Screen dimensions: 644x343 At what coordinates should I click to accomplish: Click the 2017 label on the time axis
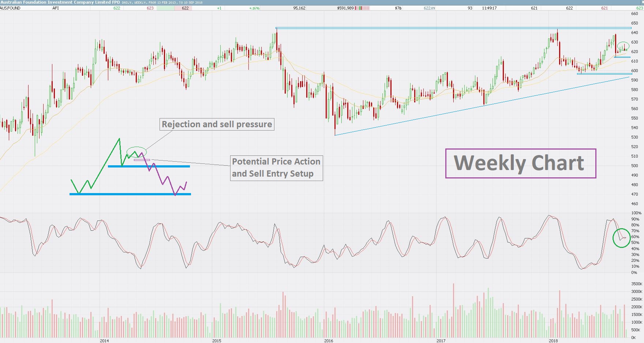coord(441,341)
